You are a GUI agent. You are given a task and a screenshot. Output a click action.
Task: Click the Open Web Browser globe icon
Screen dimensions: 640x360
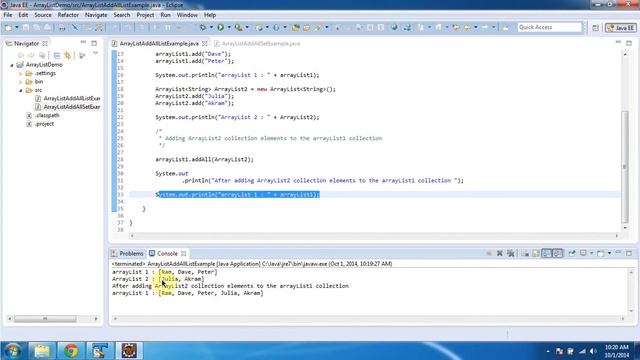(394, 27)
